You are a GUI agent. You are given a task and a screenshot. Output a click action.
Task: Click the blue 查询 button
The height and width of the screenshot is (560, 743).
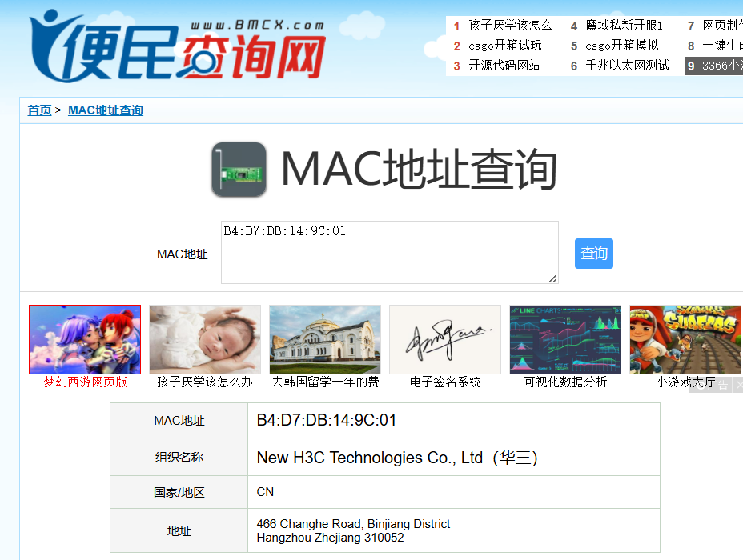click(x=594, y=254)
